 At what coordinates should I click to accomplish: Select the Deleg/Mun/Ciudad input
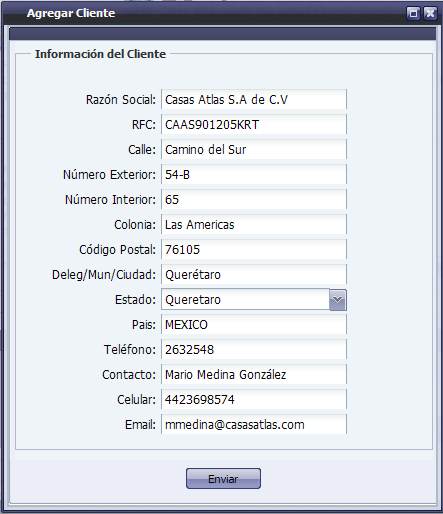(x=254, y=274)
